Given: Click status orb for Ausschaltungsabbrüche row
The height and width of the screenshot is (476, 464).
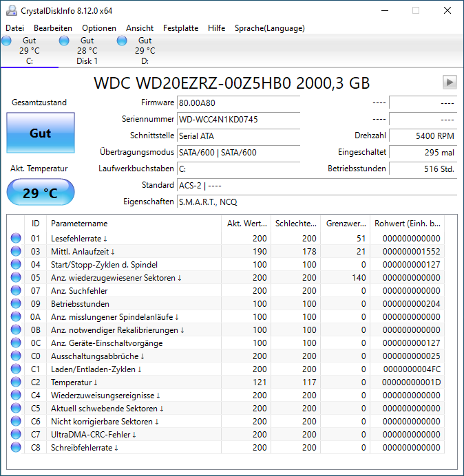Looking at the screenshot, I should point(16,356).
